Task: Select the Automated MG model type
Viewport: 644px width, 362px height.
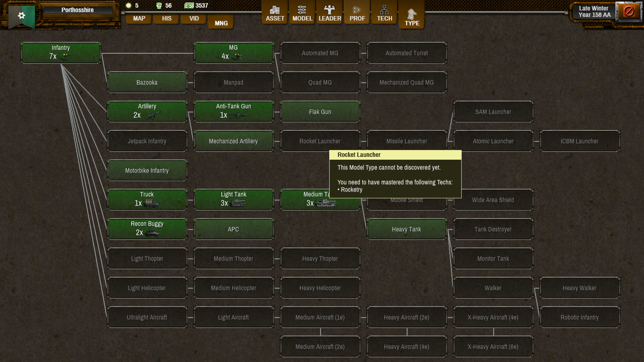Action: 320,53
